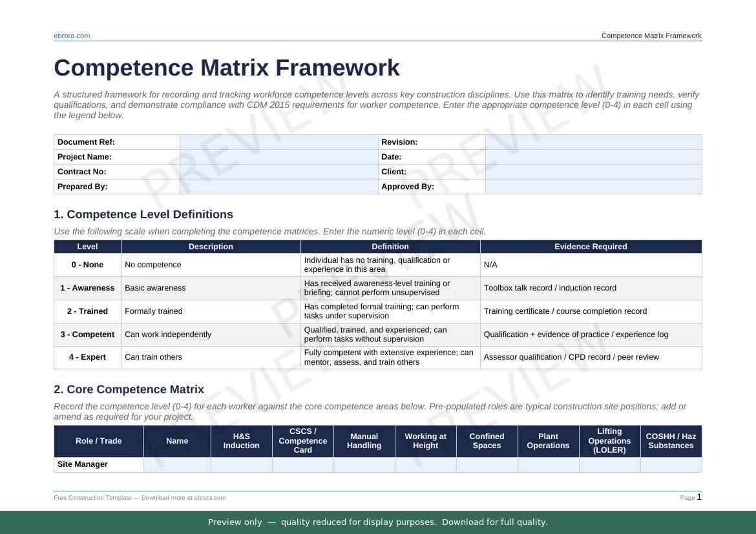Open the ebrora.com link in page header
Image resolution: width=756 pixels, height=534 pixels.
[72, 36]
